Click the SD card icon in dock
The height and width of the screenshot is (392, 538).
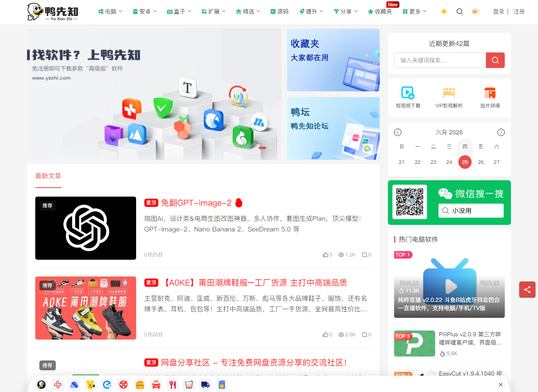pos(222,385)
